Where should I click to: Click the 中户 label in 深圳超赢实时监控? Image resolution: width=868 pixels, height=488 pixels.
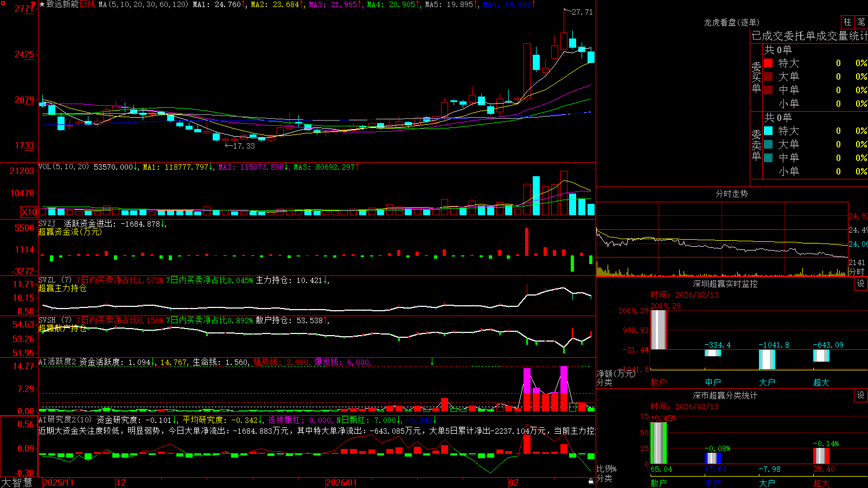pyautogui.click(x=713, y=382)
